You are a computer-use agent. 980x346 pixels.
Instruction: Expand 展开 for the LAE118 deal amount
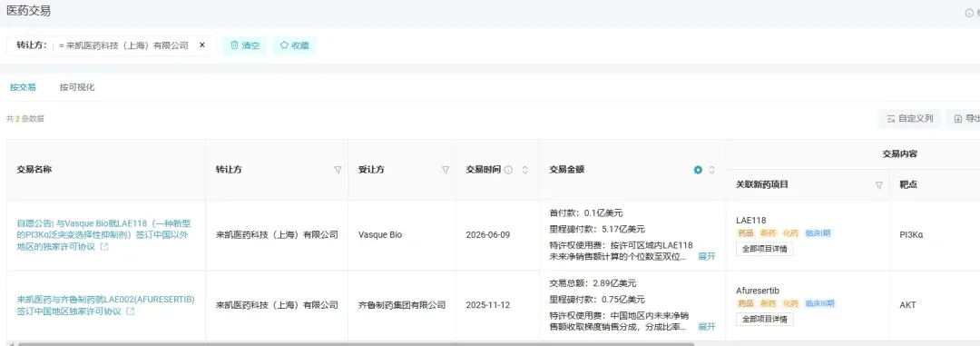pos(706,256)
